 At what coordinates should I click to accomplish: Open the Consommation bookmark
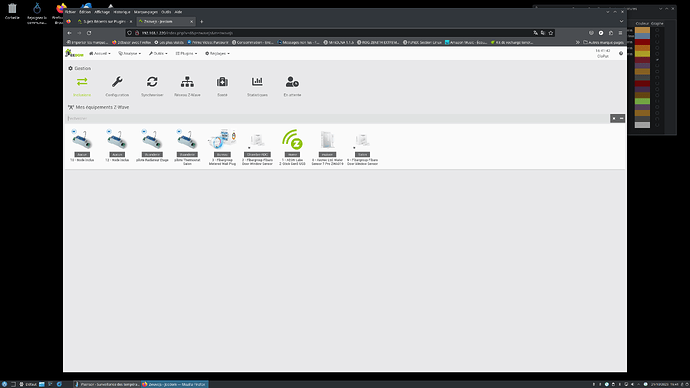253,42
